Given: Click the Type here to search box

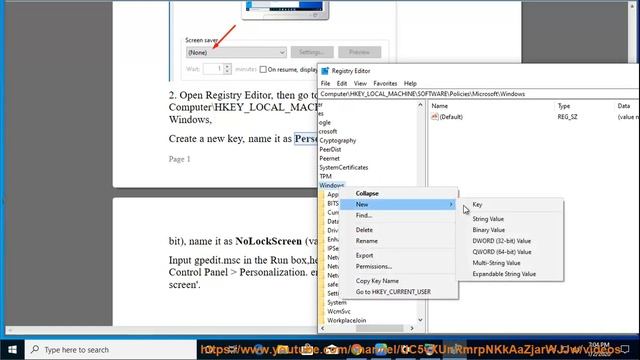Looking at the screenshot, I should point(111,350).
